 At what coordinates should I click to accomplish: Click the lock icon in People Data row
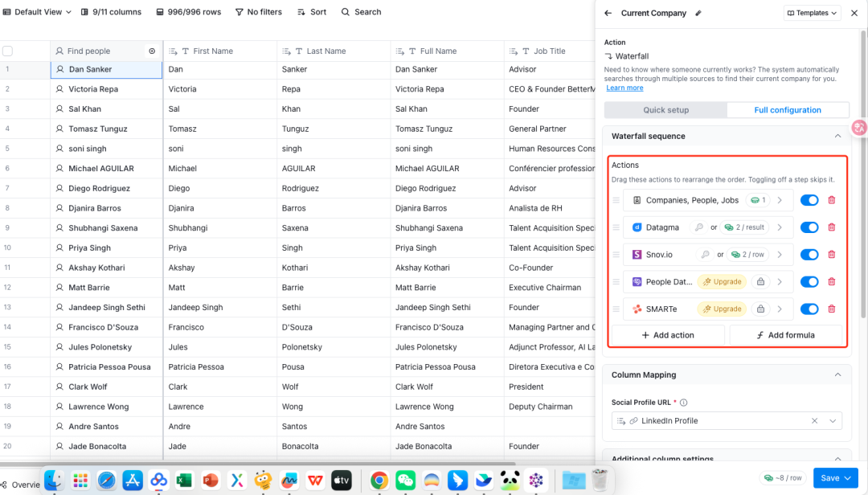tap(759, 282)
